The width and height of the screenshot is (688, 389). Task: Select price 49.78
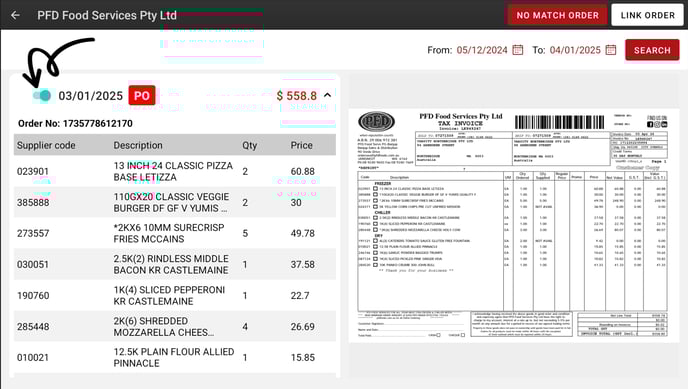302,233
